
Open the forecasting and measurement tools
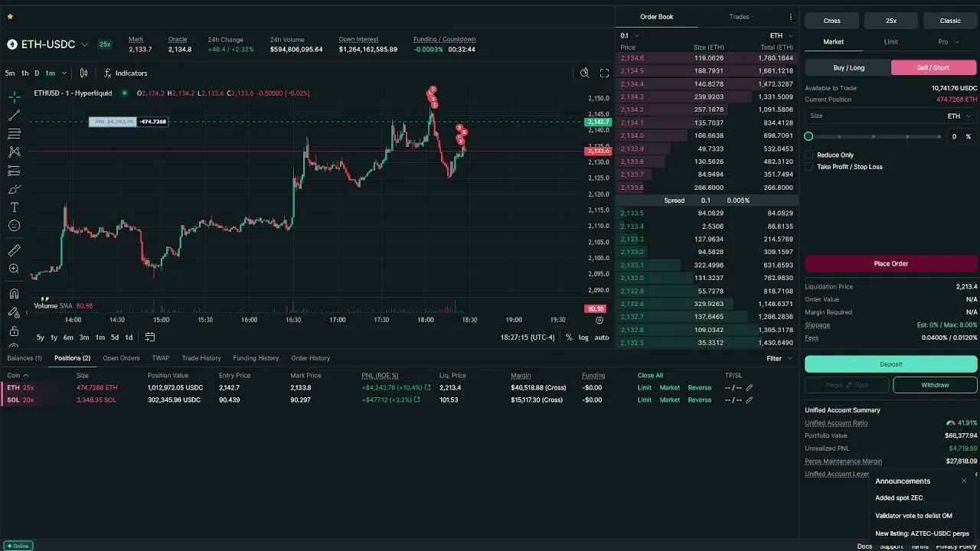[14, 171]
